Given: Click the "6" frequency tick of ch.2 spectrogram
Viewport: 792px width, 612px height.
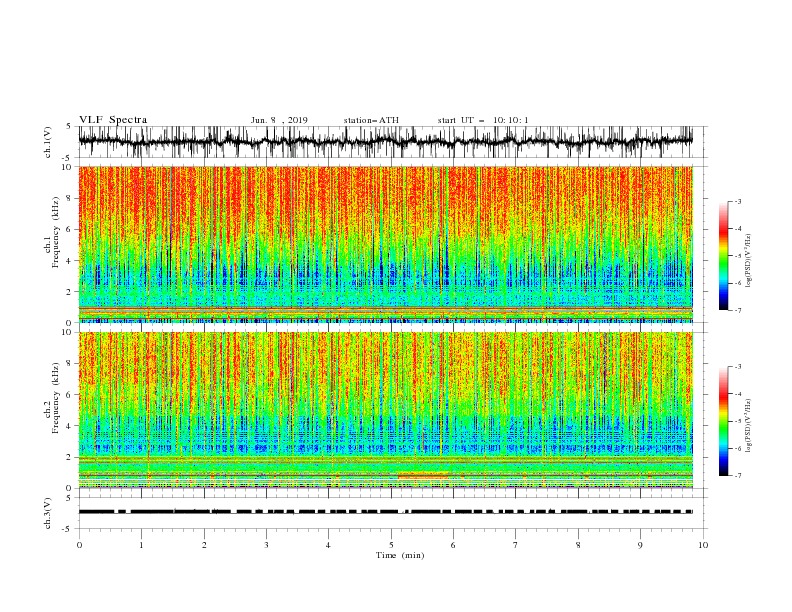Looking at the screenshot, I should 70,395.
